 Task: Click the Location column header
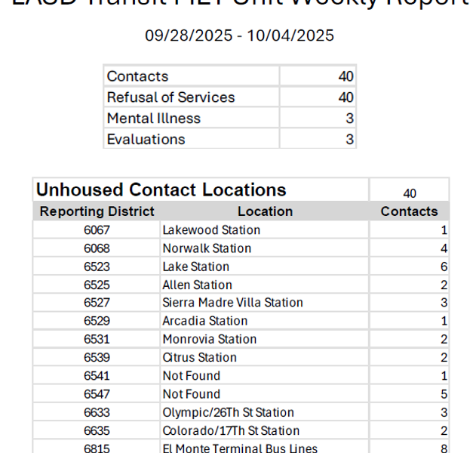(265, 211)
